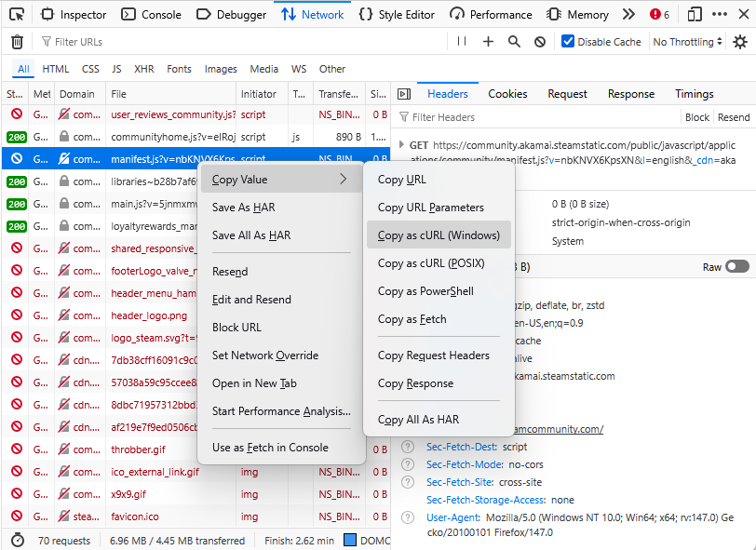
Task: Click insecure icon on throbber.gif row
Action: 63,449
